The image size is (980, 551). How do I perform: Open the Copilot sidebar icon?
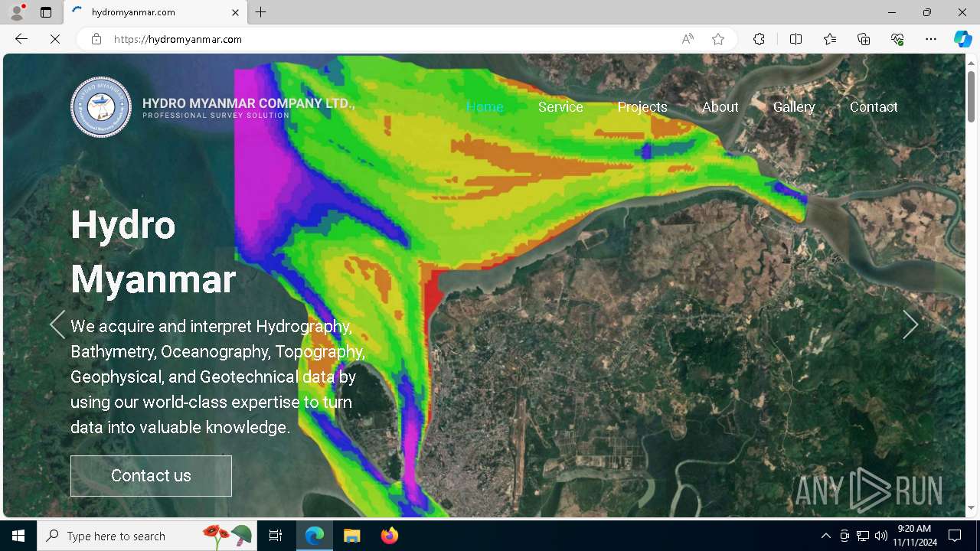[x=962, y=39]
